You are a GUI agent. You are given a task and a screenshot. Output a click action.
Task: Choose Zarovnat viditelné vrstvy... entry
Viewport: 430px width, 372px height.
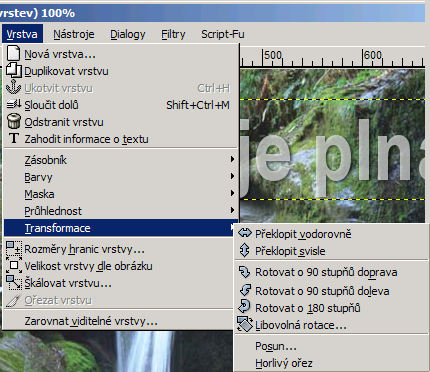(119, 321)
